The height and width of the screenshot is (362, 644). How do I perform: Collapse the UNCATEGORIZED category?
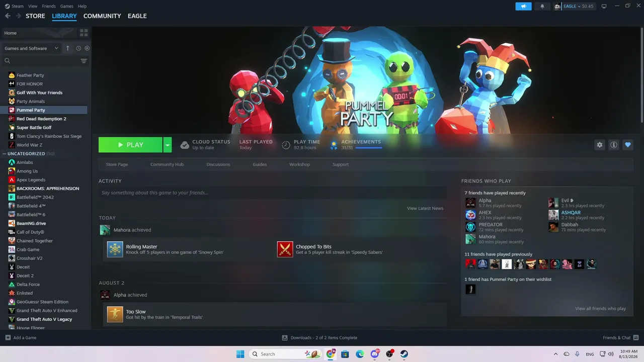[x=5, y=153]
